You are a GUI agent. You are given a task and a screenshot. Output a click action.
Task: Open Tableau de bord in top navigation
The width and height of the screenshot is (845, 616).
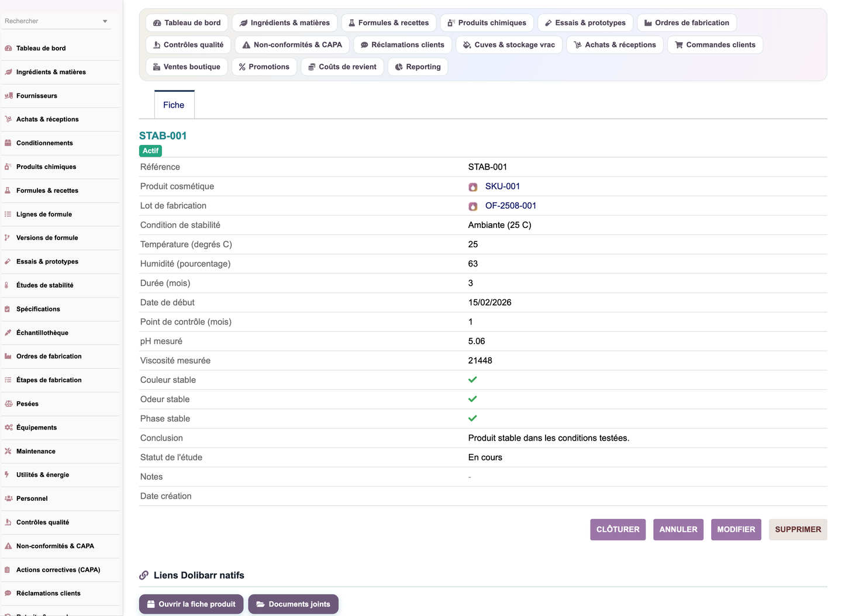(x=187, y=23)
